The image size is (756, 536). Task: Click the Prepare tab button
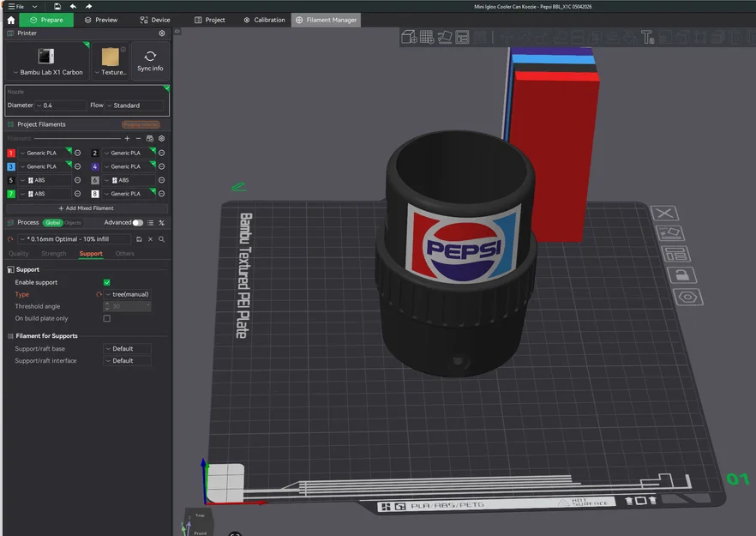(46, 20)
